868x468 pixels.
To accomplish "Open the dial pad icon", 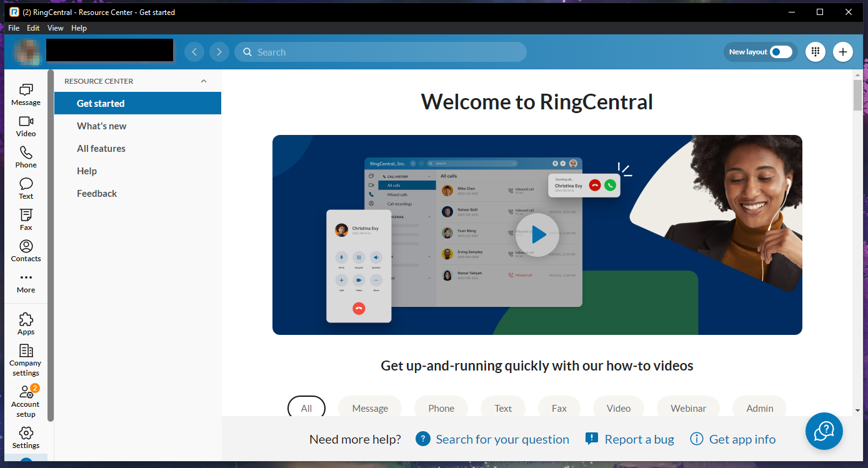I will 815,52.
